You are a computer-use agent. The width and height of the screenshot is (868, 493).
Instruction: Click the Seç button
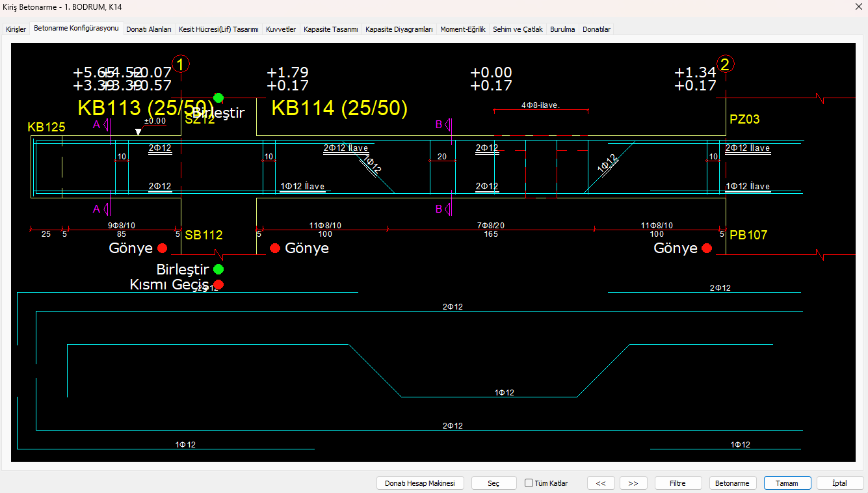493,483
